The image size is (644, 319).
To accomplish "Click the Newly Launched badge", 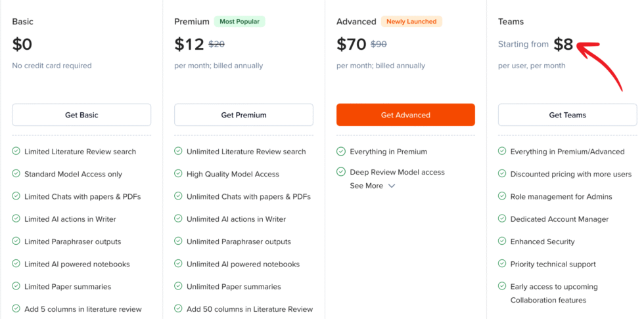I will [411, 22].
